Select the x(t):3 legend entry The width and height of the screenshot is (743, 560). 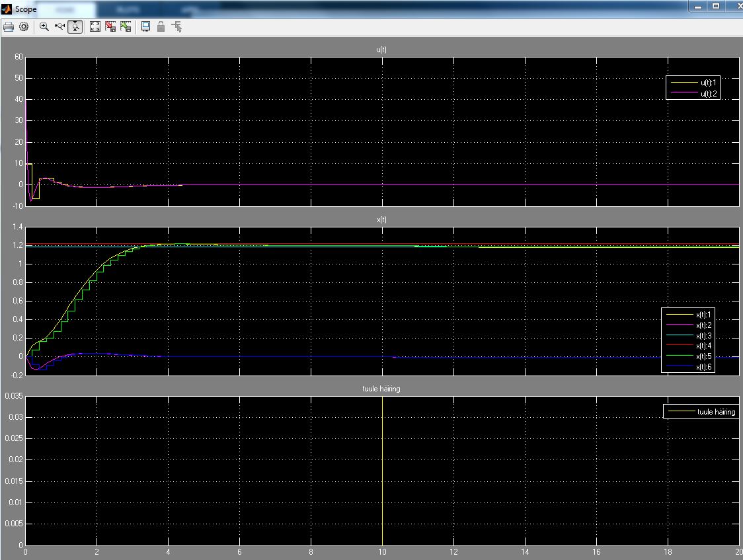pyautogui.click(x=689, y=335)
